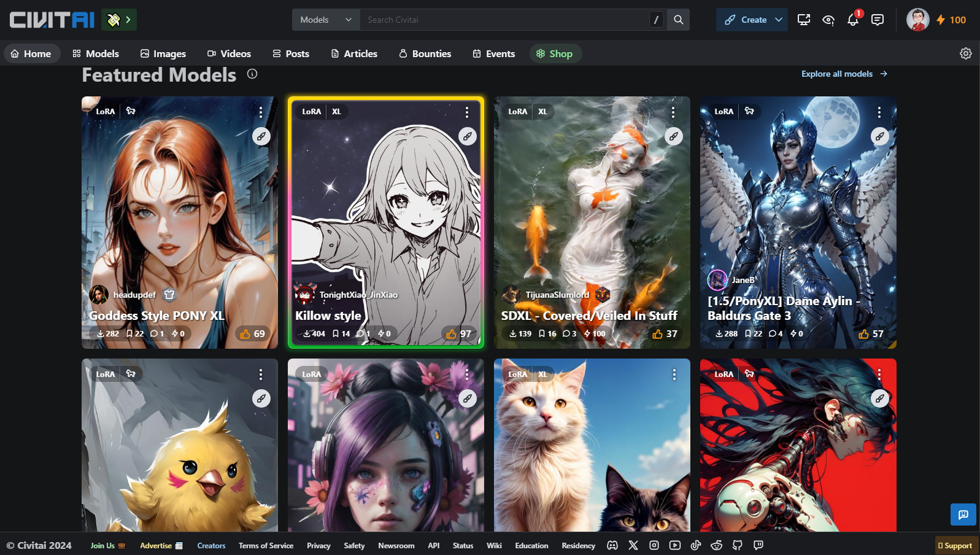
Task: Expand the Create button dropdown arrow
Action: pos(779,20)
